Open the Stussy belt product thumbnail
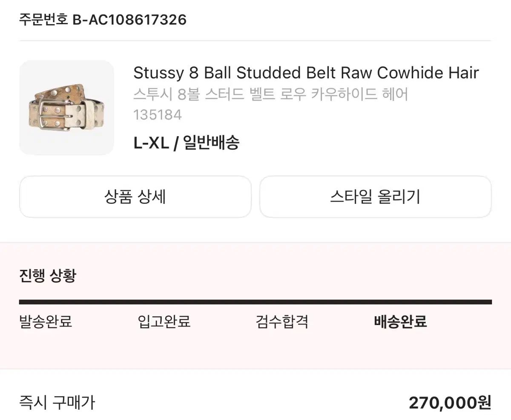Screen dimensions: 511x420 tap(66, 108)
